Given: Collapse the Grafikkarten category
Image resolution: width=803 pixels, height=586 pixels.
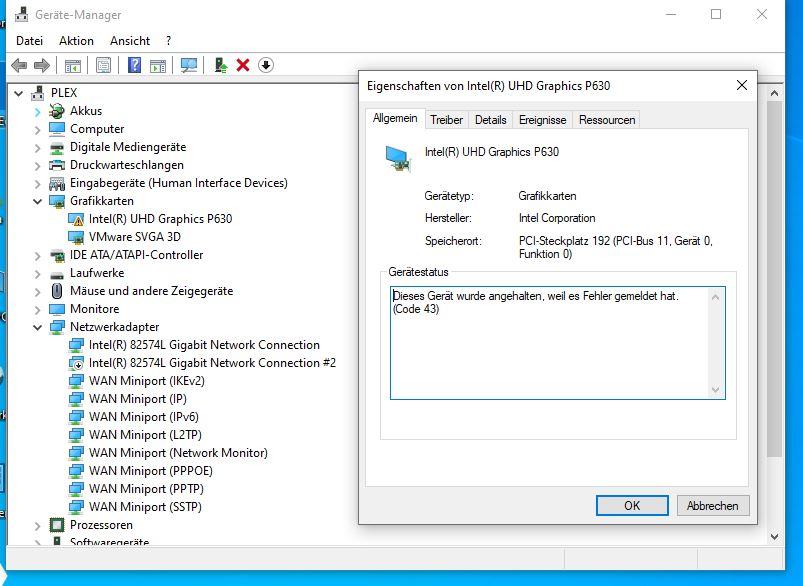Looking at the screenshot, I should 37,201.
